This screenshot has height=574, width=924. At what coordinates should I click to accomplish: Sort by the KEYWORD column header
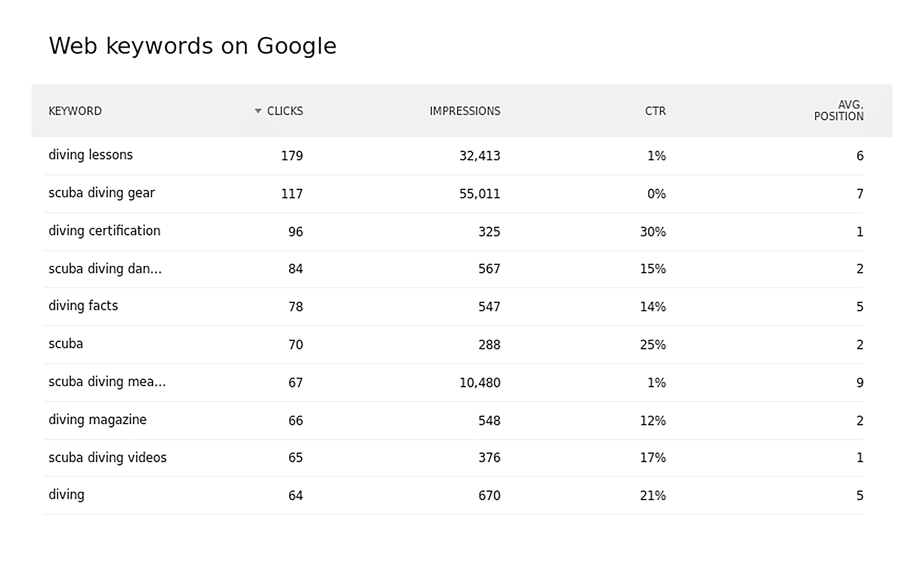(x=75, y=111)
